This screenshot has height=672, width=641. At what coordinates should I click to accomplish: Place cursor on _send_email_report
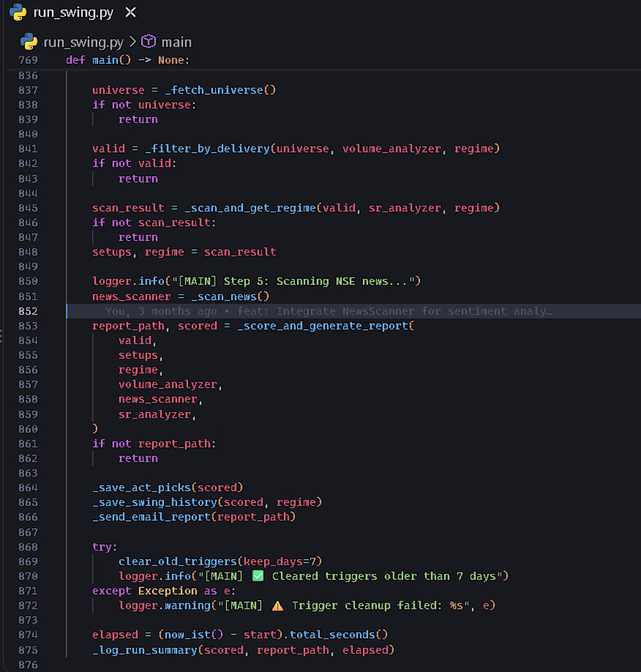(151, 517)
